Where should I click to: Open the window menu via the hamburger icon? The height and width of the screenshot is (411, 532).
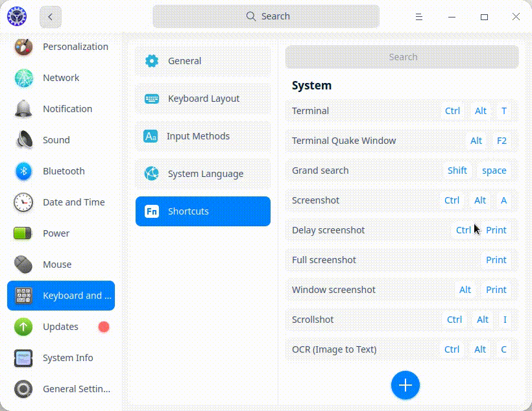(x=419, y=17)
